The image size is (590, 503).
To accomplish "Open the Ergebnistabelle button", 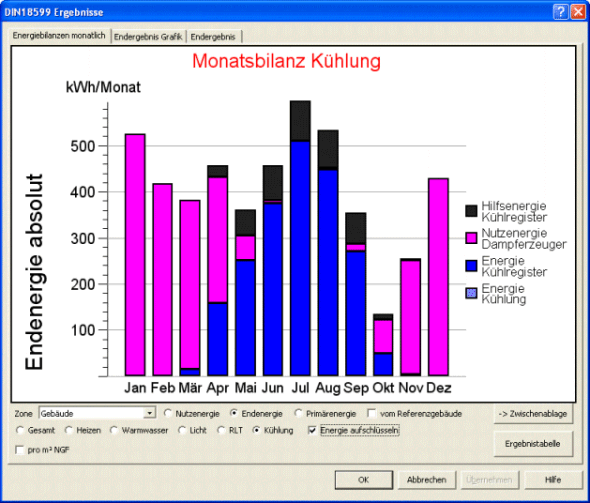I will (533, 444).
